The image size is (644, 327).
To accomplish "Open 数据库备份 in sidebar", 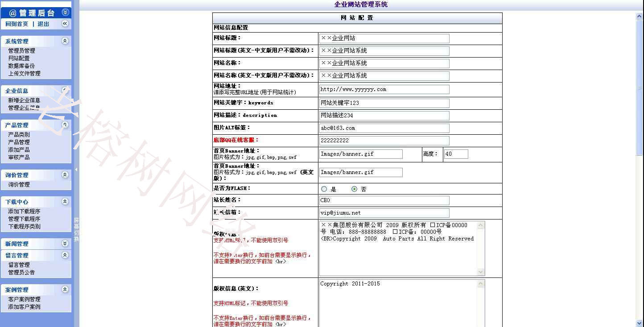I will point(21,66).
